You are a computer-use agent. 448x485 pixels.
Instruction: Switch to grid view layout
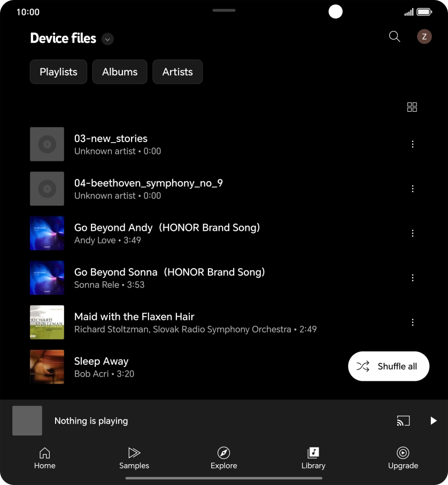[412, 107]
